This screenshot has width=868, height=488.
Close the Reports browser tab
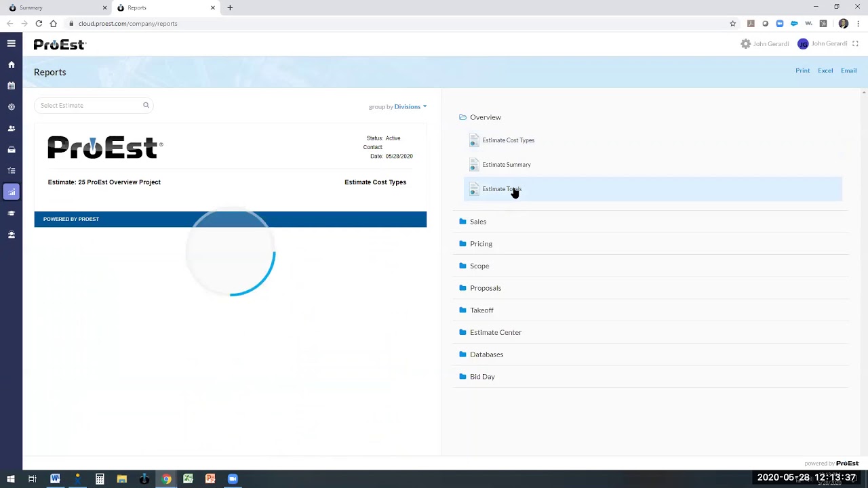click(213, 7)
